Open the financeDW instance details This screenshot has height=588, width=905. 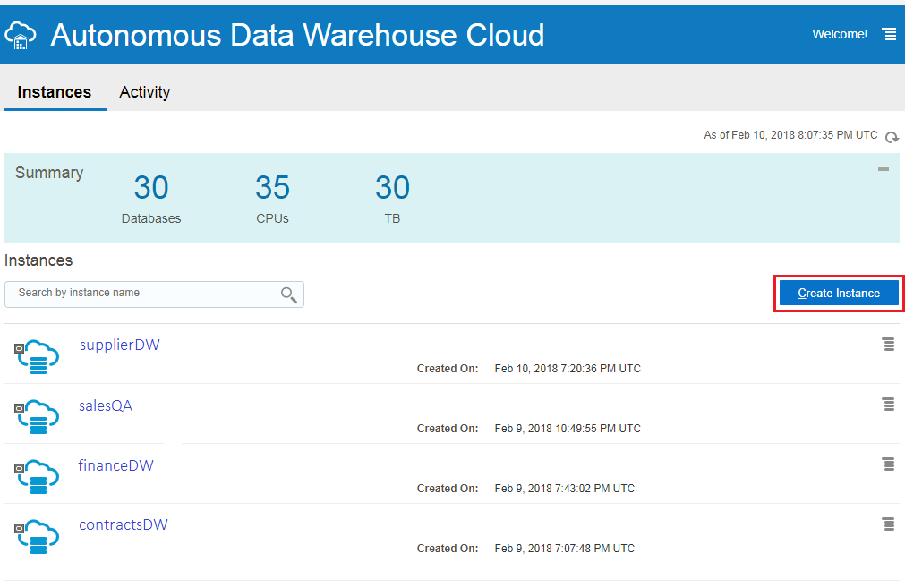pyautogui.click(x=115, y=465)
